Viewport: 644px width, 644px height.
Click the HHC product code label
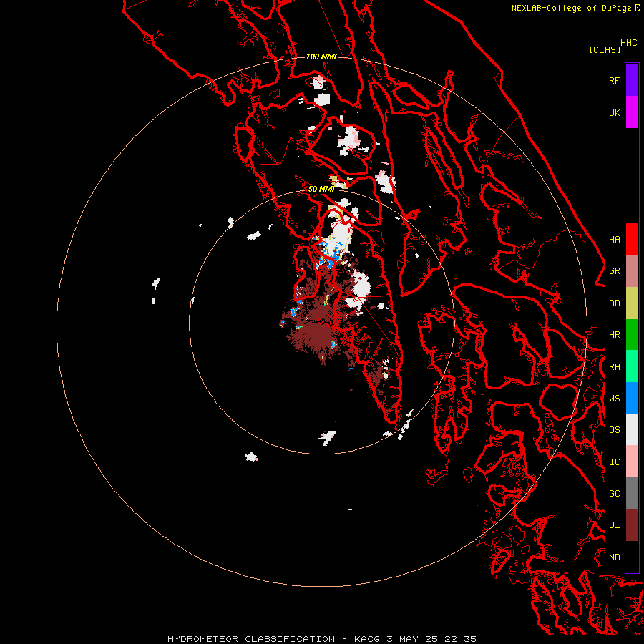[628, 43]
